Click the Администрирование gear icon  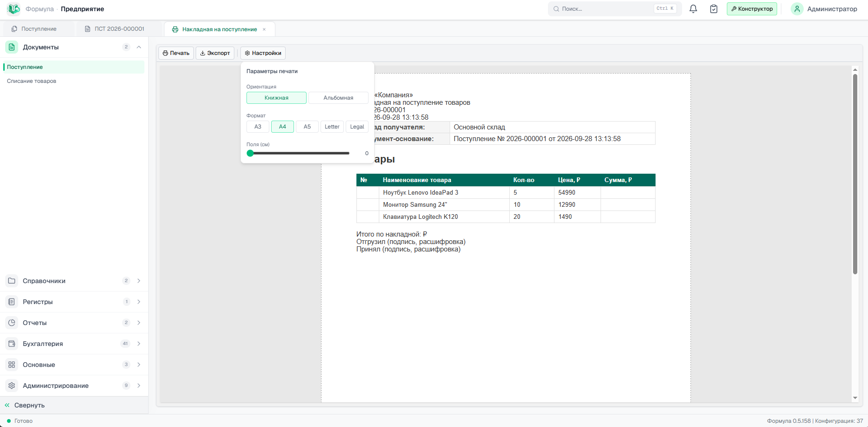12,386
